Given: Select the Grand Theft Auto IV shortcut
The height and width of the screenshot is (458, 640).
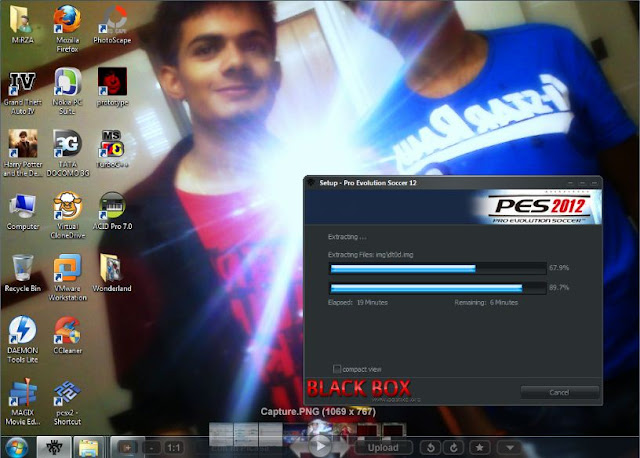Looking at the screenshot, I should click(22, 93).
